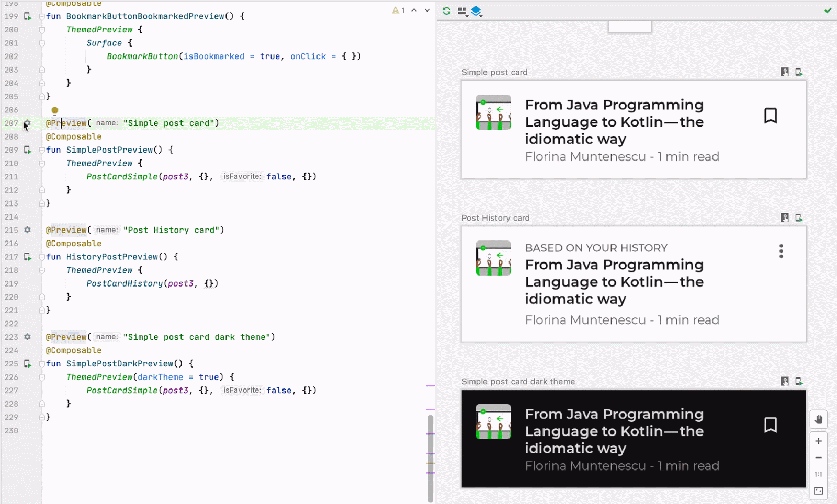Start interactive mode for Post History card

point(785,217)
